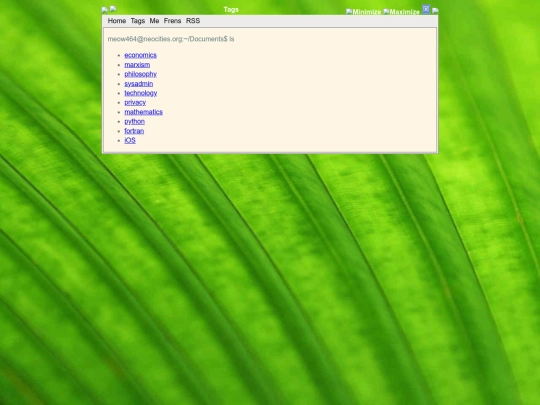
Task: Open the RSS menu item
Action: click(x=193, y=21)
